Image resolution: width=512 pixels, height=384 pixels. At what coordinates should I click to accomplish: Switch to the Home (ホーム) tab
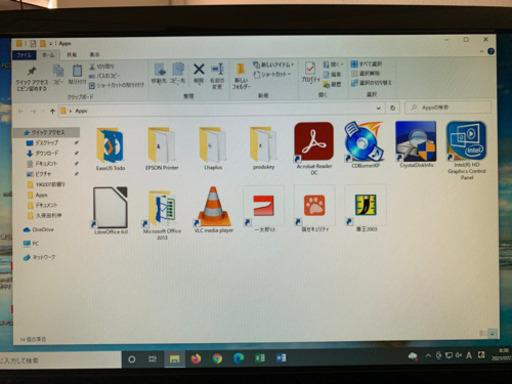click(48, 55)
